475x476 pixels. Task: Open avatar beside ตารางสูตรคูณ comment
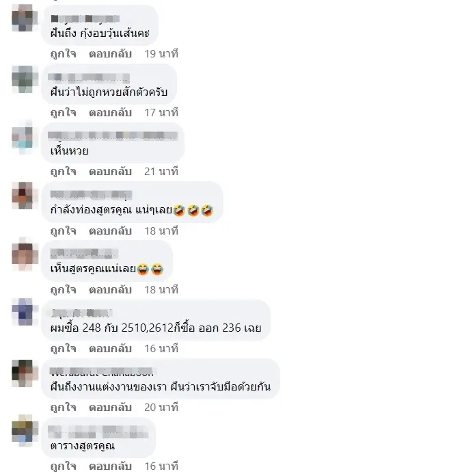tap(25, 431)
